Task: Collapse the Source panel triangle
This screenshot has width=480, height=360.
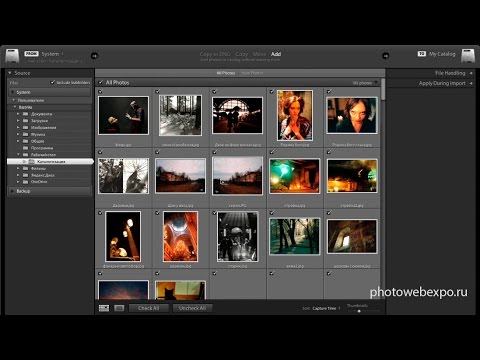Action: pos(10,73)
